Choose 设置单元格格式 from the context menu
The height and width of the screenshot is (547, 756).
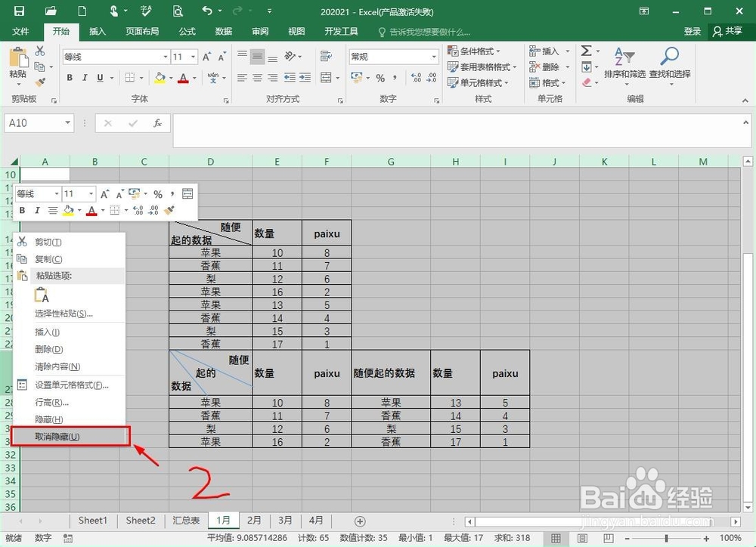point(70,385)
